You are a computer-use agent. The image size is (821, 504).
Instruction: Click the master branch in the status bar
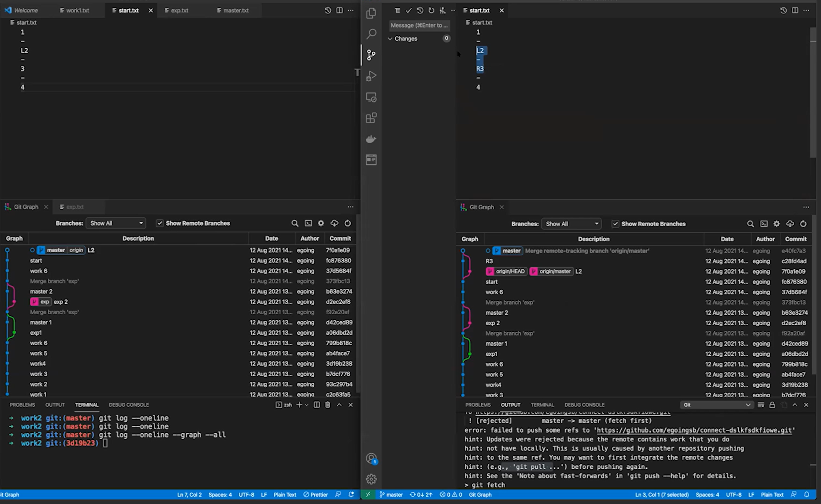pos(391,494)
